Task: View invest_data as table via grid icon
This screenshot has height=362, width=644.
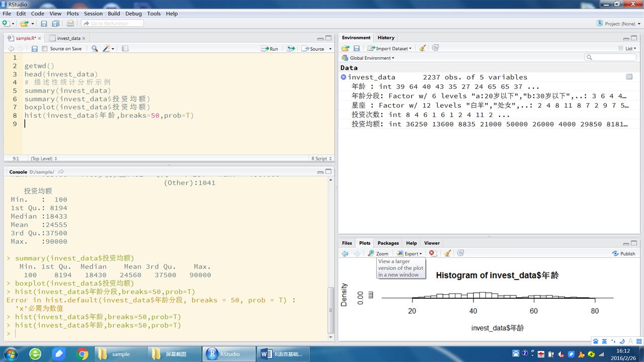Action: pyautogui.click(x=629, y=77)
